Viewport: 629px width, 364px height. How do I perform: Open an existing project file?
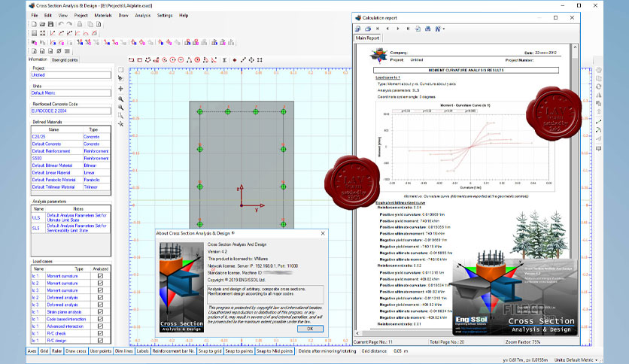(x=42, y=24)
